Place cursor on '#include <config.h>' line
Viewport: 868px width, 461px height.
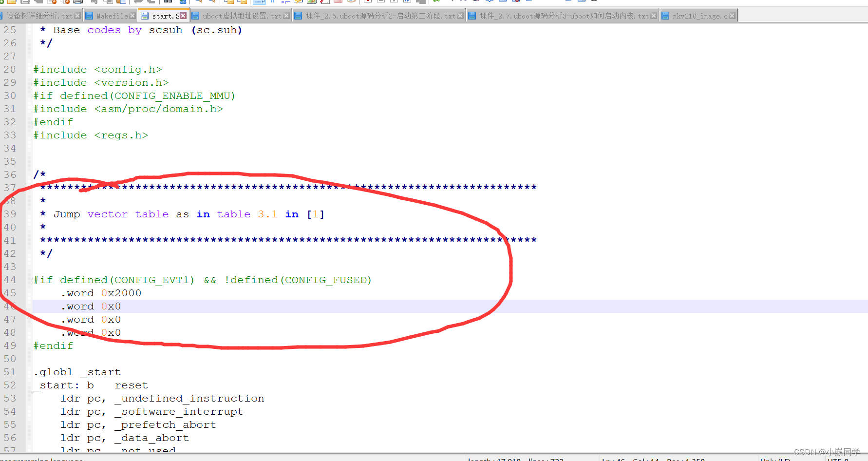tap(97, 70)
